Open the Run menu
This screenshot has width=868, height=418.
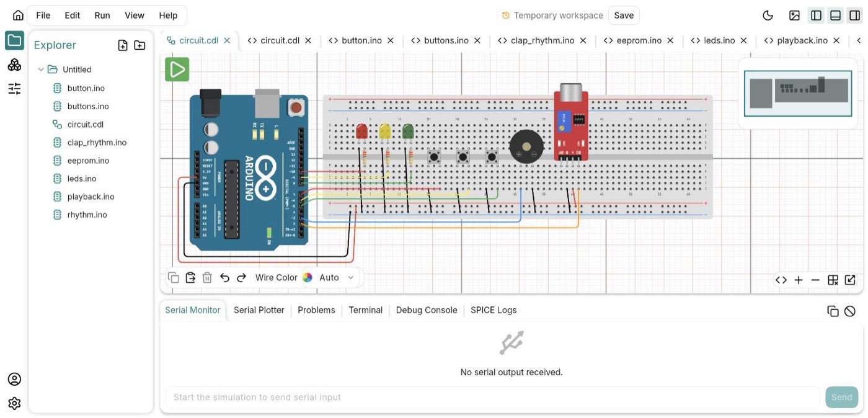point(102,16)
